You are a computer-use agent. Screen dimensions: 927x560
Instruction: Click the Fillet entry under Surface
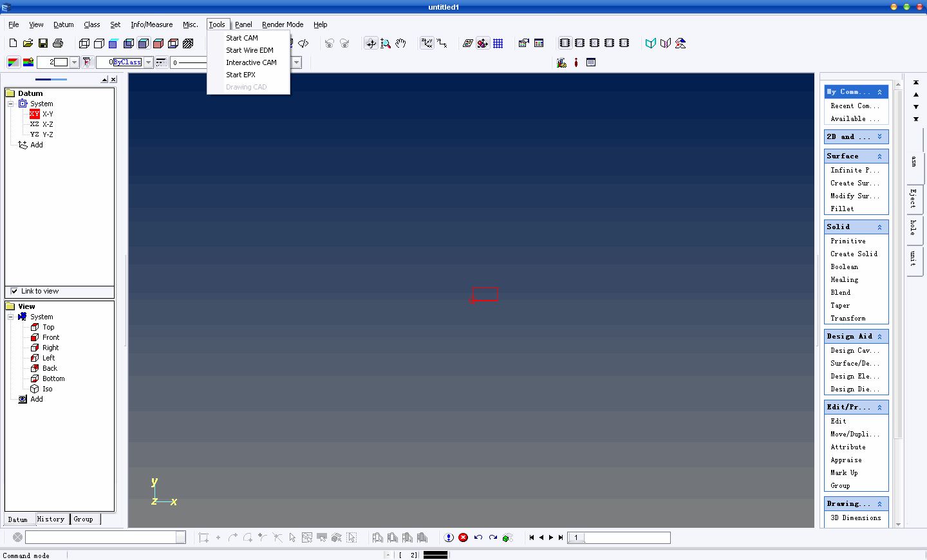pyautogui.click(x=842, y=209)
